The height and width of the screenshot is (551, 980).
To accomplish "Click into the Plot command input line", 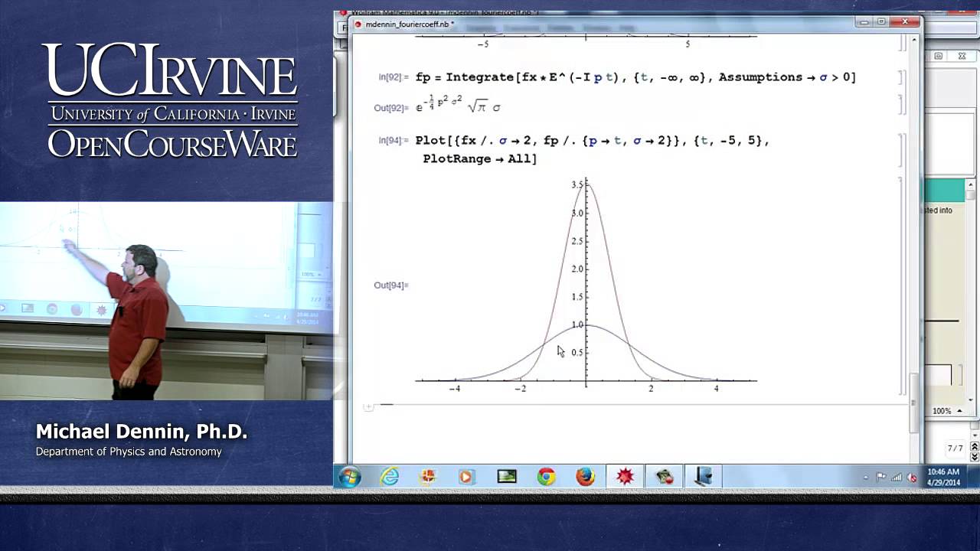I will tap(592, 141).
